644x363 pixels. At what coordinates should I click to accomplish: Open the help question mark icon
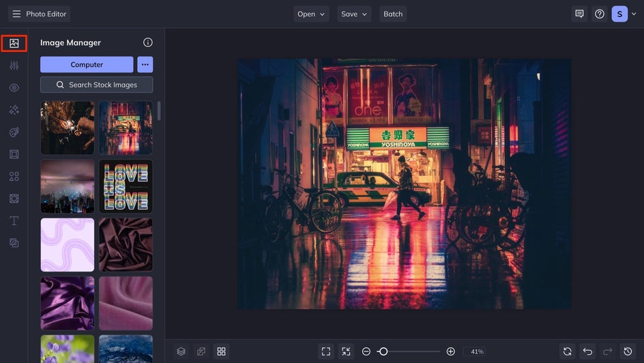(x=600, y=14)
